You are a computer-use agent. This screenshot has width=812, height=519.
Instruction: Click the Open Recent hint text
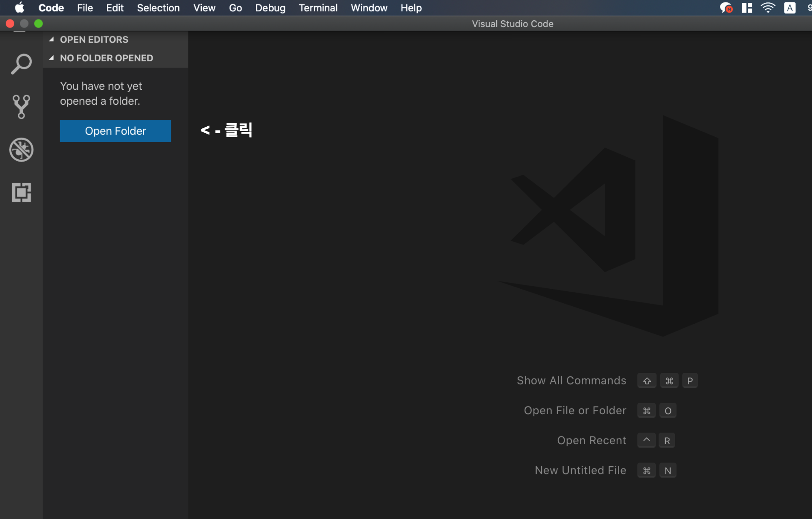point(592,441)
